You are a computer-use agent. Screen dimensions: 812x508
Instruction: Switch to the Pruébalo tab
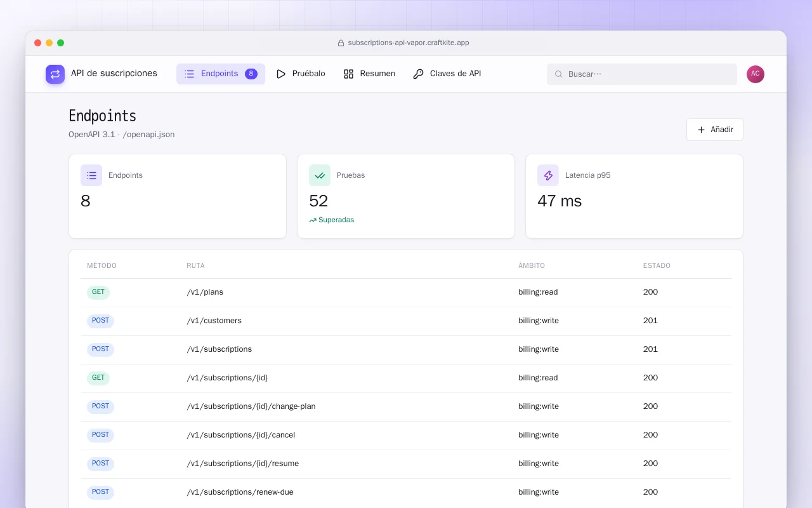301,74
